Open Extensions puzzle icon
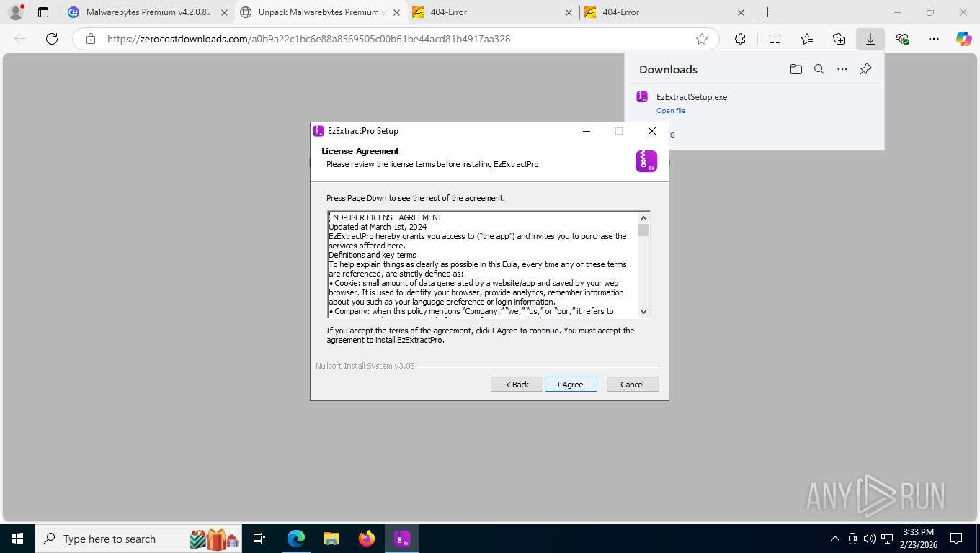This screenshot has width=980, height=553. [740, 39]
